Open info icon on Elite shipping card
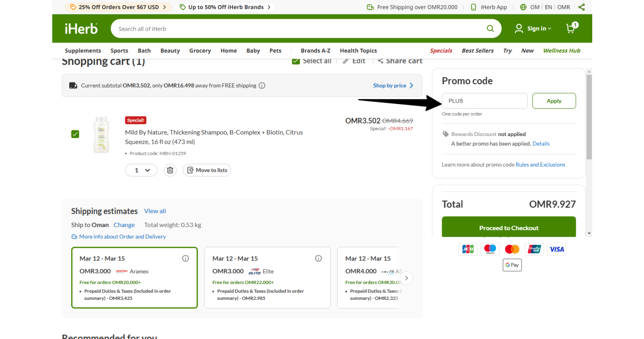Screen dimensions: 644x339 coord(318,258)
